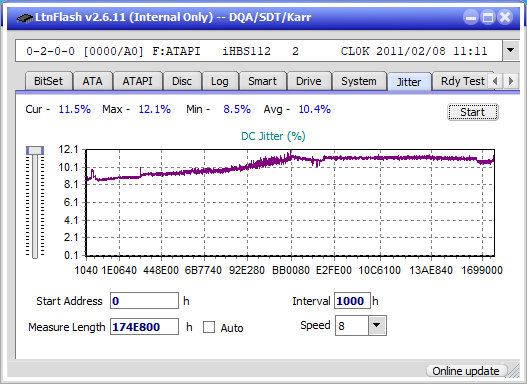Start the jitter measurement

pos(473,112)
